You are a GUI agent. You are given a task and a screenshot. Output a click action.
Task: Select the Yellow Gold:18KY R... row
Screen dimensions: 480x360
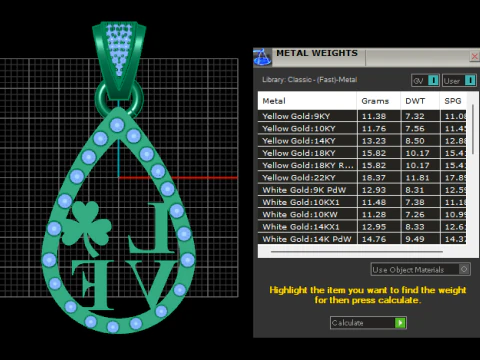(362, 165)
